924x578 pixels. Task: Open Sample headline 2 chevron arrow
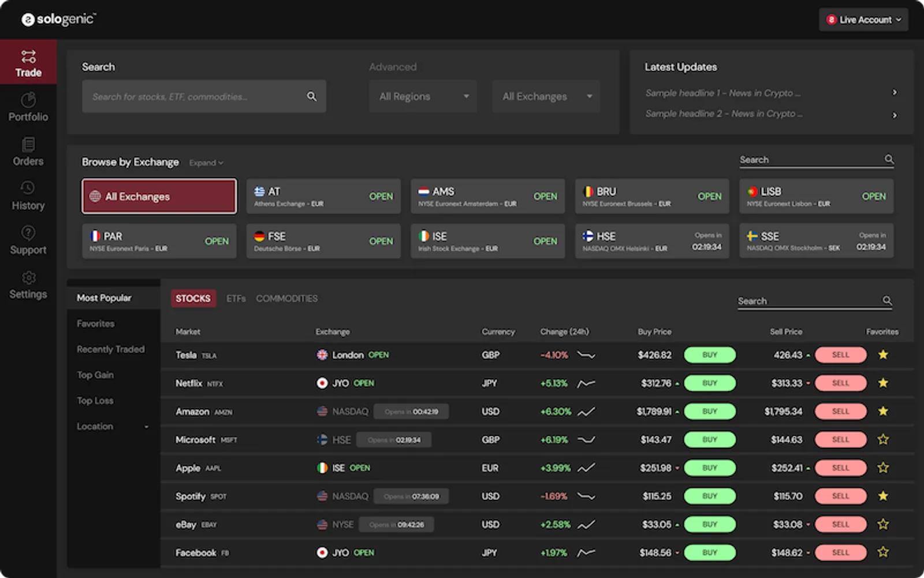point(895,115)
